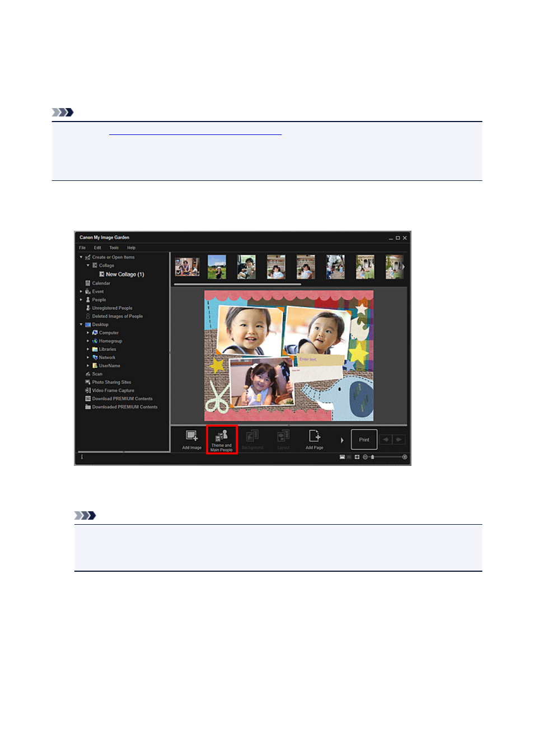Screen dimensions: 534x756
Task: Click the top-left baby photo in collage
Action: [249, 329]
